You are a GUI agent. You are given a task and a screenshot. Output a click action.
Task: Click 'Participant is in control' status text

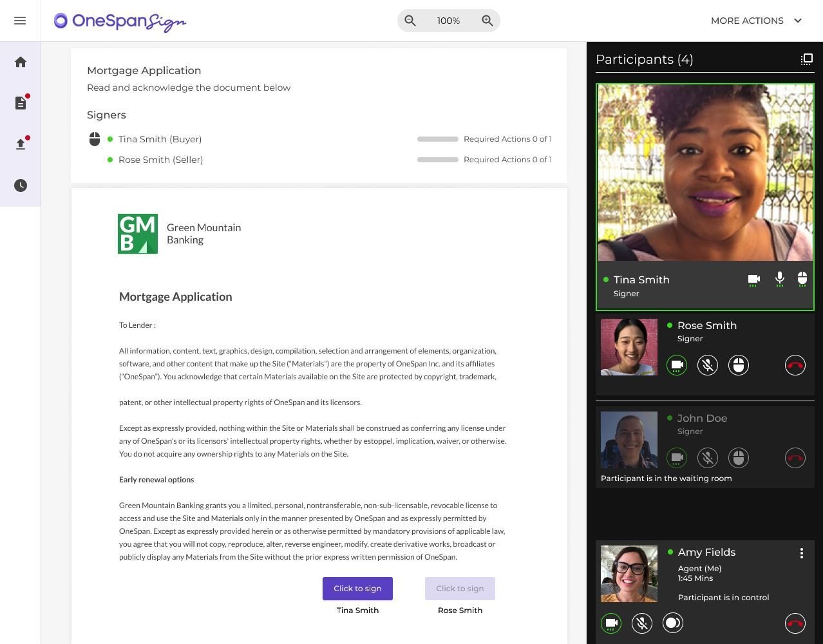[723, 598]
